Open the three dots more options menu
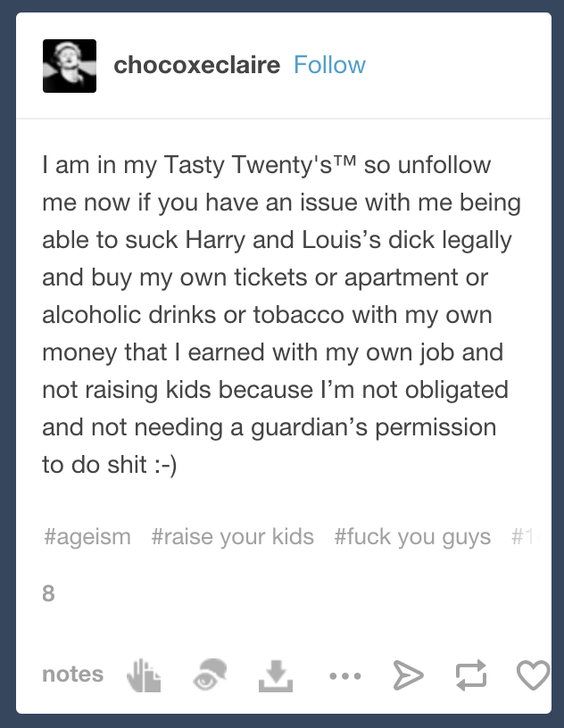Screen dimensions: 564x728 coord(345,676)
